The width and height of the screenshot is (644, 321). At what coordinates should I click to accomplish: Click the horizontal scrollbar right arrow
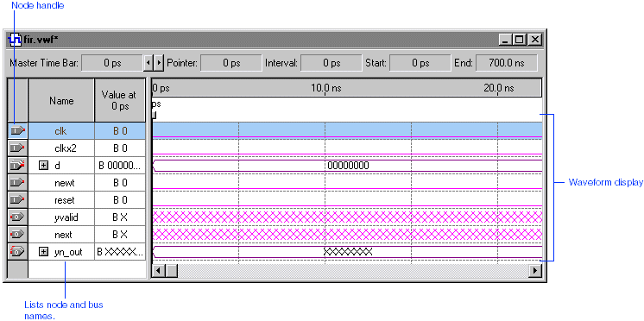point(534,270)
